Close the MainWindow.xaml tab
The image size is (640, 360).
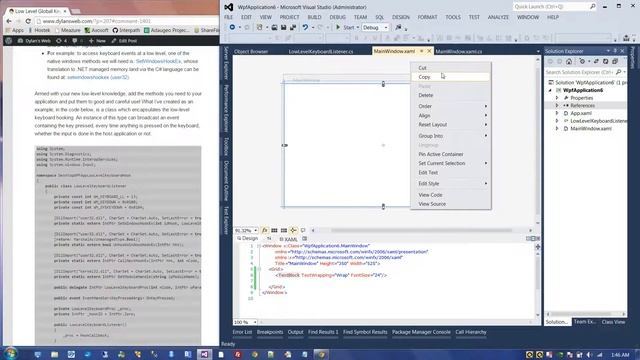pos(429,51)
